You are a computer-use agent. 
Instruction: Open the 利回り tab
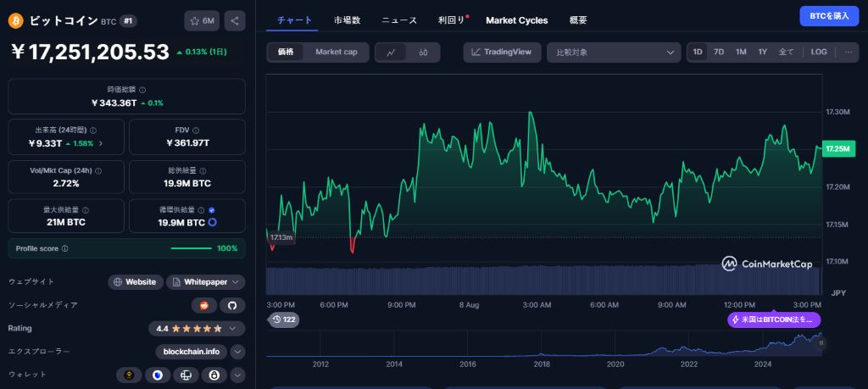coord(453,20)
